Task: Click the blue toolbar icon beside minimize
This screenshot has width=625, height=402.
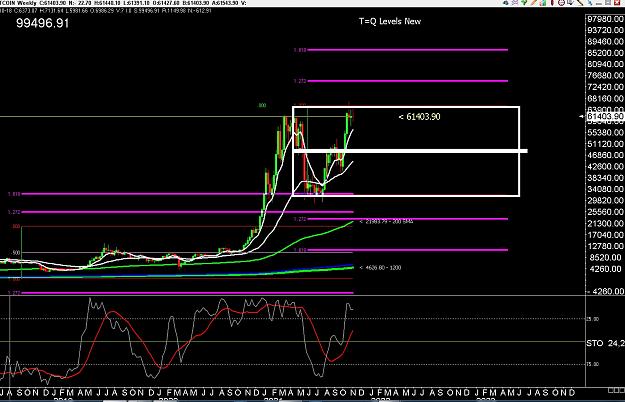Action: tap(590, 2)
